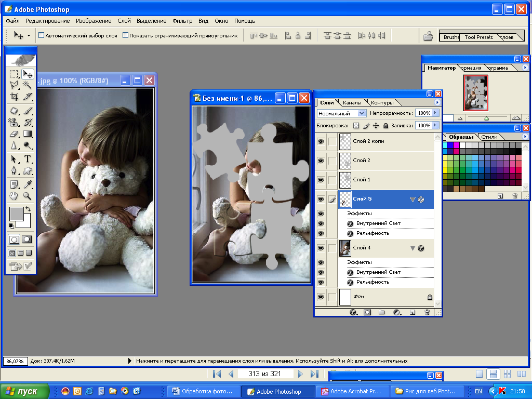Viewport: 532px width, 399px height.
Task: Open Layers panel flyout menu arrow
Action: 437,102
